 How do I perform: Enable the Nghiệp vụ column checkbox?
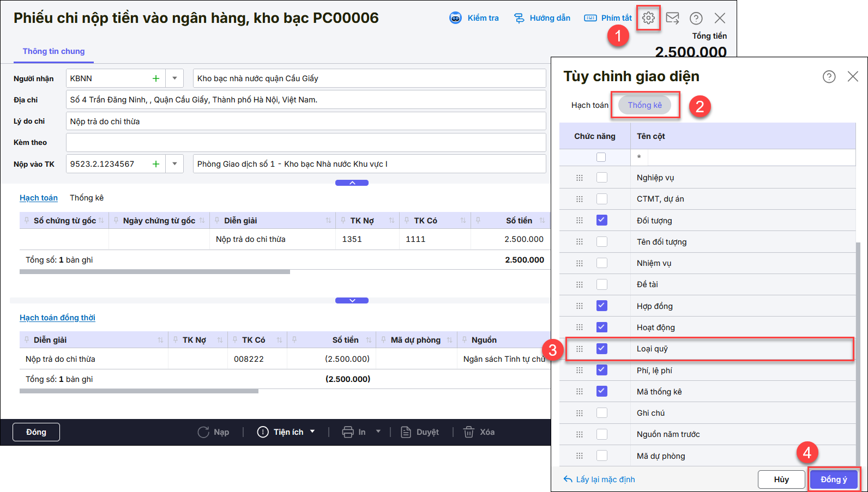click(601, 178)
